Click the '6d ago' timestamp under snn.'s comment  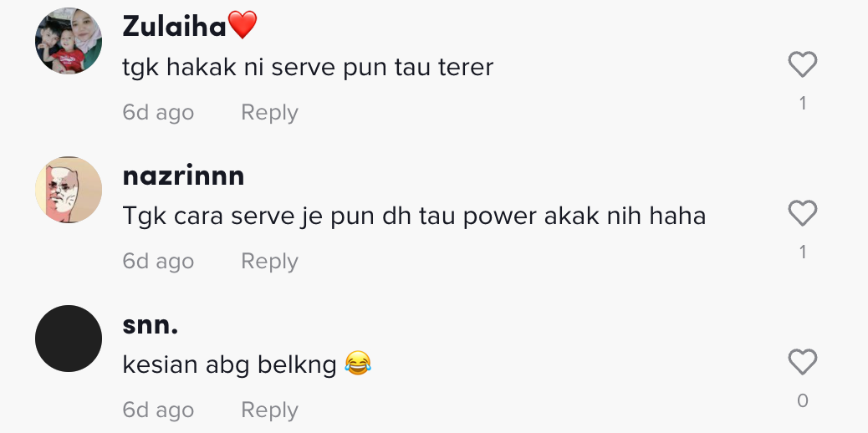point(158,410)
